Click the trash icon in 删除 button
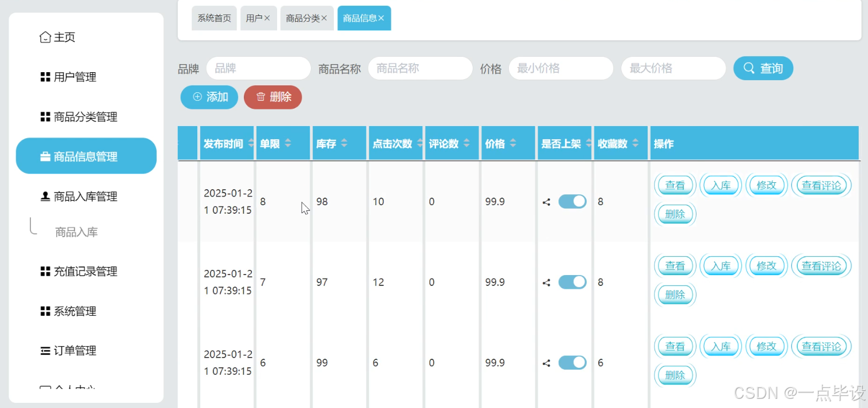The image size is (868, 408). coord(260,97)
